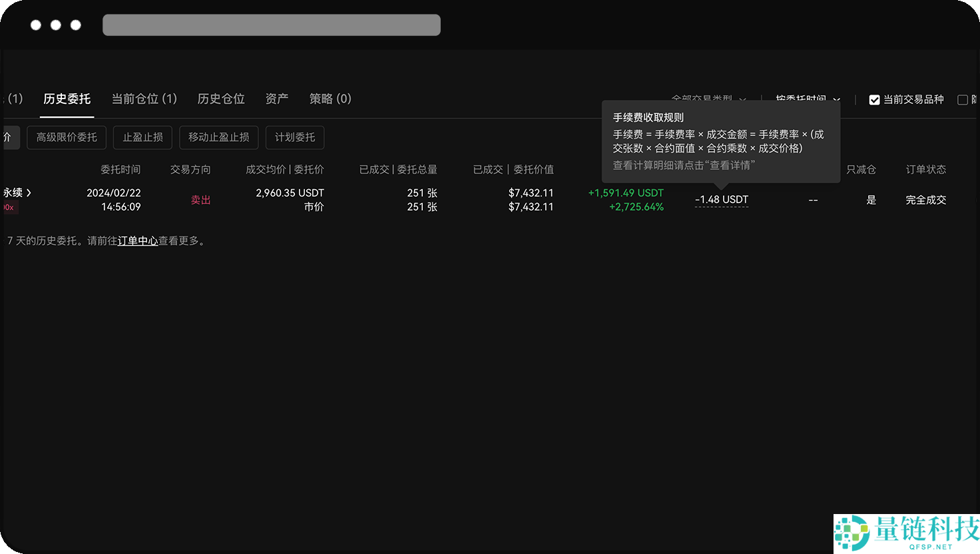Open the 策略 (0) tab
The height and width of the screenshot is (554, 980).
tap(330, 98)
